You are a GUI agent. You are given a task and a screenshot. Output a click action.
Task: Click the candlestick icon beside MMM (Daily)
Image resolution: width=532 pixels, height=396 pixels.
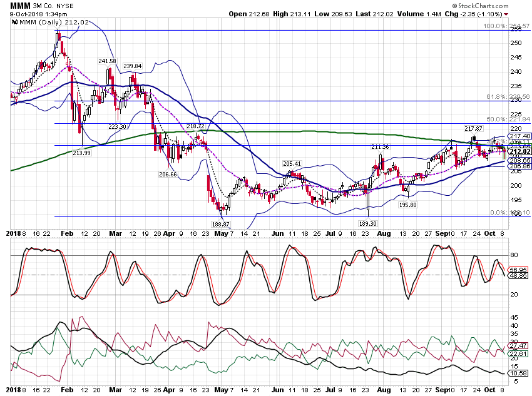(x=14, y=22)
